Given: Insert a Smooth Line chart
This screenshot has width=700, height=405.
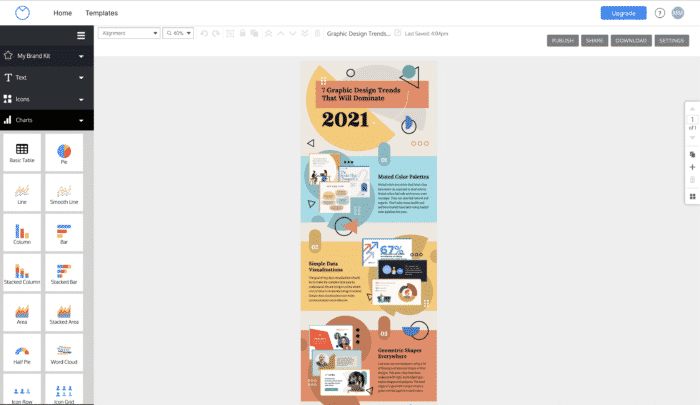Looking at the screenshot, I should pyautogui.click(x=64, y=193).
